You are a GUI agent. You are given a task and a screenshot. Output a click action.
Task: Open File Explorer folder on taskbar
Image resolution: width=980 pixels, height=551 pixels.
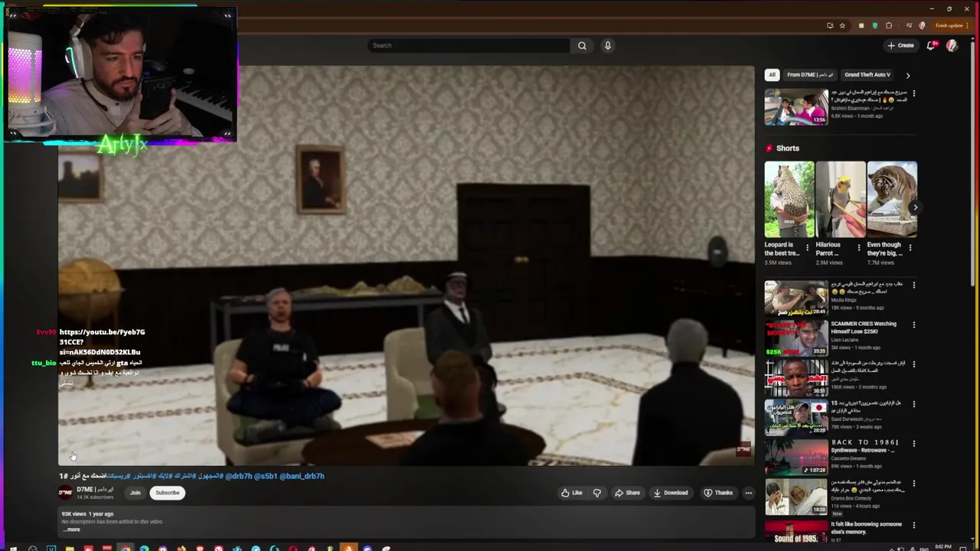coord(70,548)
